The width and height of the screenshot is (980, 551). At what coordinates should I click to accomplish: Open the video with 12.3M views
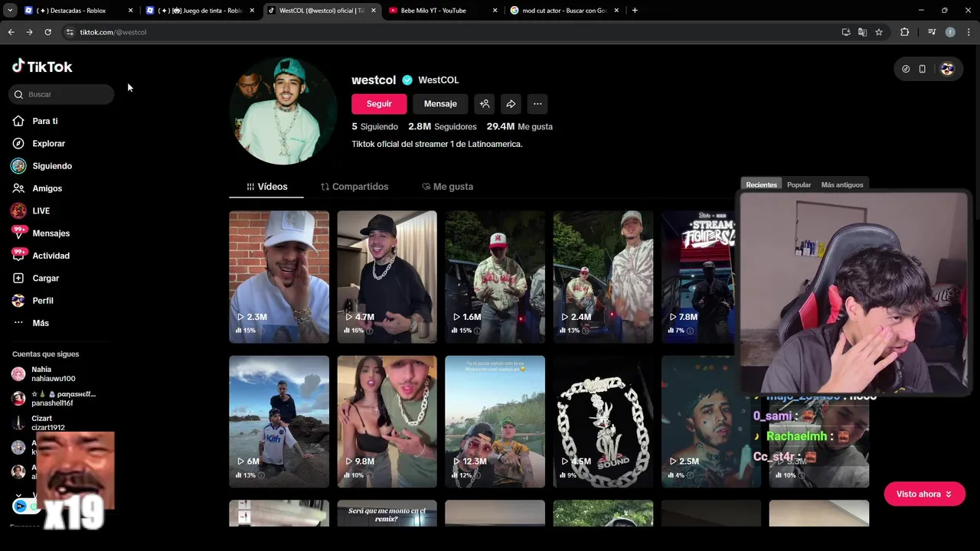495,422
